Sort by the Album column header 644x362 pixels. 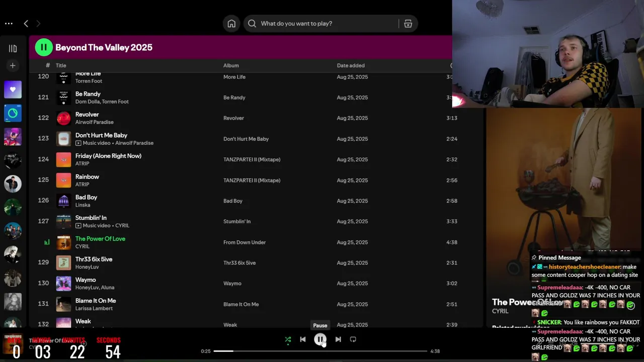(231, 65)
